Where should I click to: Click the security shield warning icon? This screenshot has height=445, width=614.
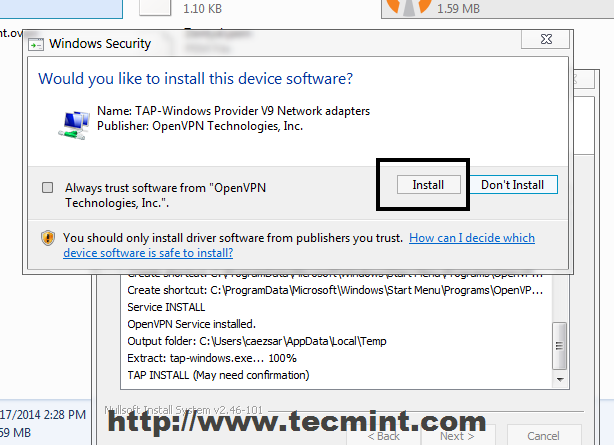(x=48, y=238)
